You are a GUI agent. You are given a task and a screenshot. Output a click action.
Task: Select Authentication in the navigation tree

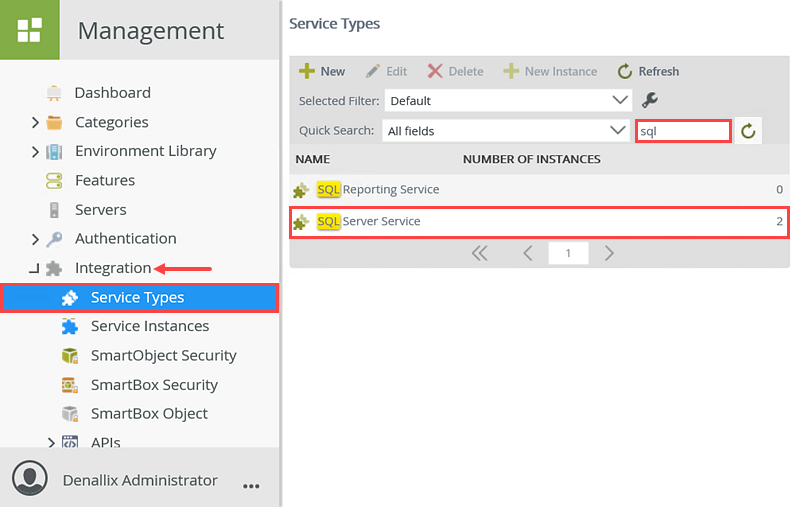[x=126, y=239]
